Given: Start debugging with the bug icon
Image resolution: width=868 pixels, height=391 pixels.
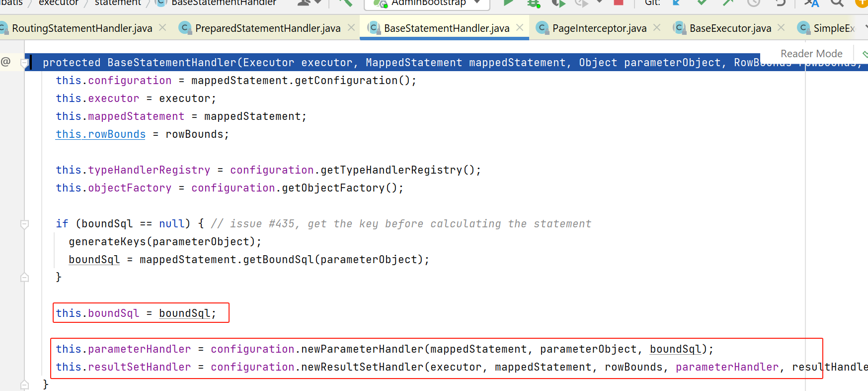Looking at the screenshot, I should click(534, 3).
